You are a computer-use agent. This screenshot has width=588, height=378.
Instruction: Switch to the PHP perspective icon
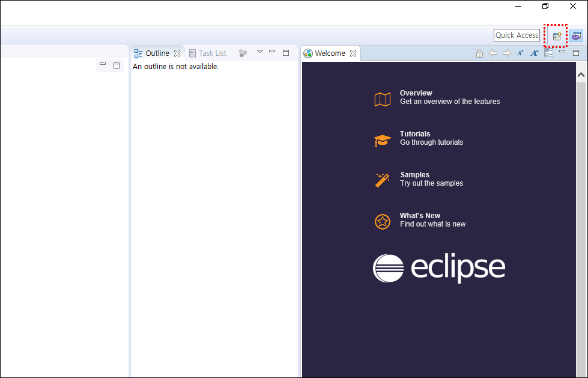[x=577, y=36]
